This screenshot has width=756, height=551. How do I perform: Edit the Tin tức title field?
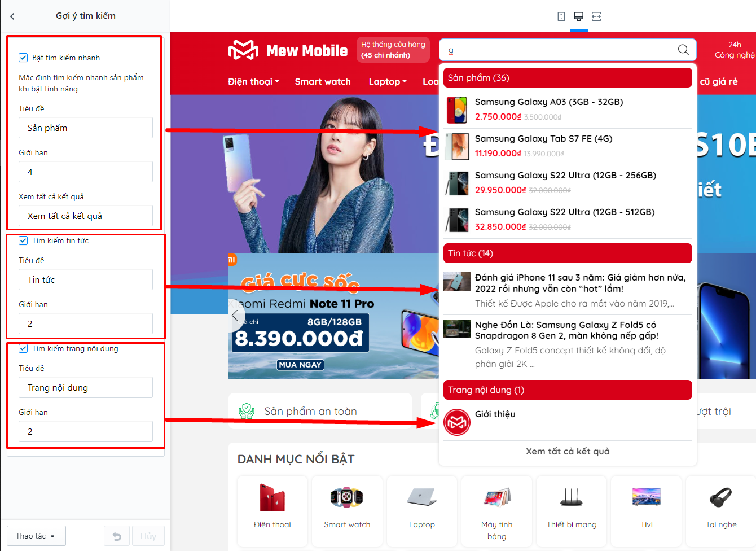86,279
